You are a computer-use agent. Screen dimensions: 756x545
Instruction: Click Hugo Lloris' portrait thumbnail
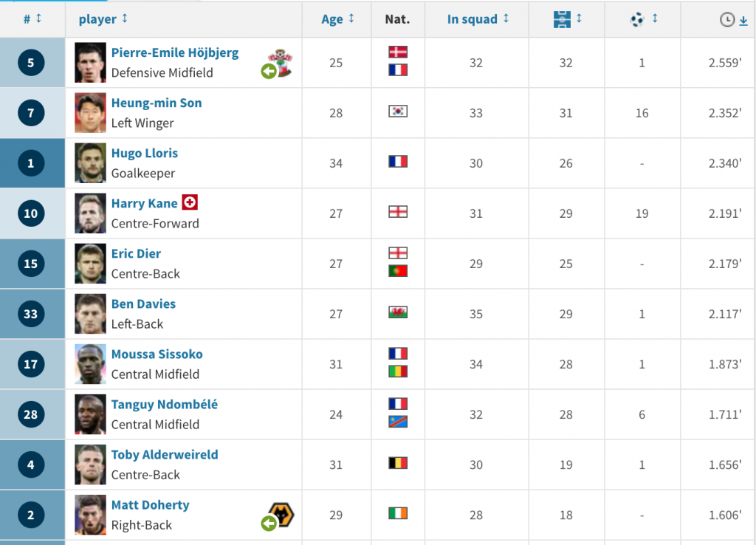tap(90, 163)
